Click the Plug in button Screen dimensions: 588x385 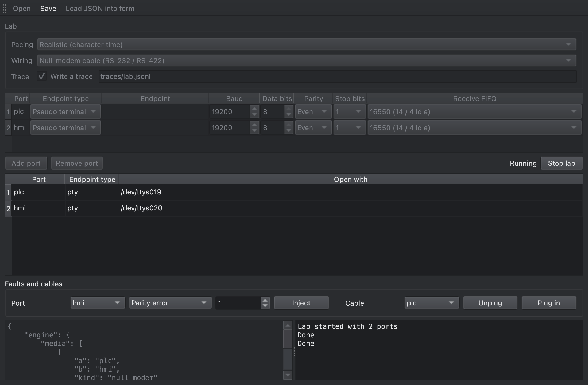[549, 303]
